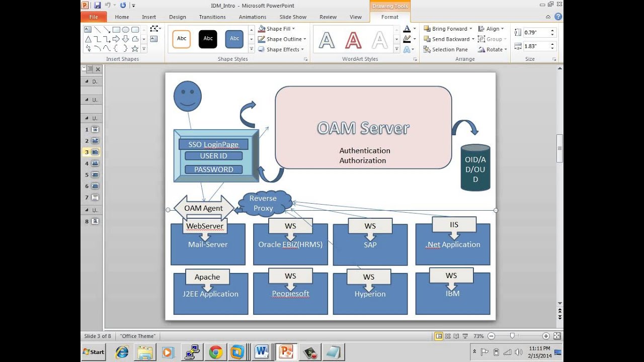The width and height of the screenshot is (644, 362).
Task: Select the Oval shape in Insert Shapes
Action: [125, 30]
